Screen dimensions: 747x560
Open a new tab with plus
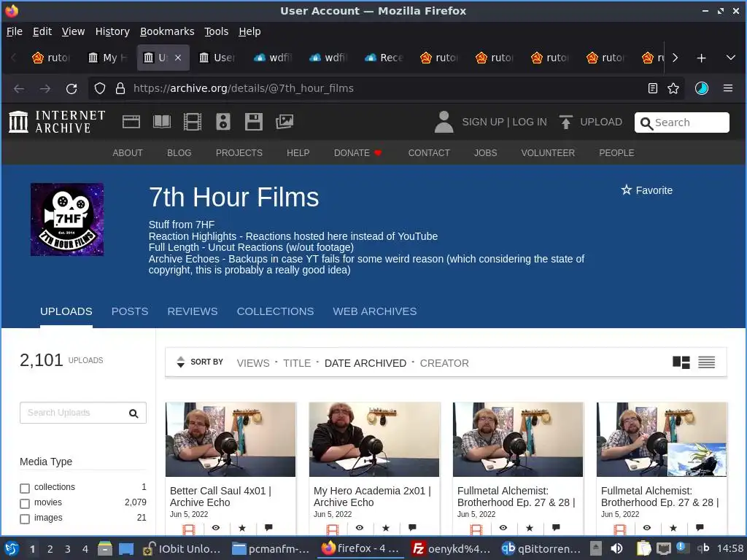tap(701, 58)
